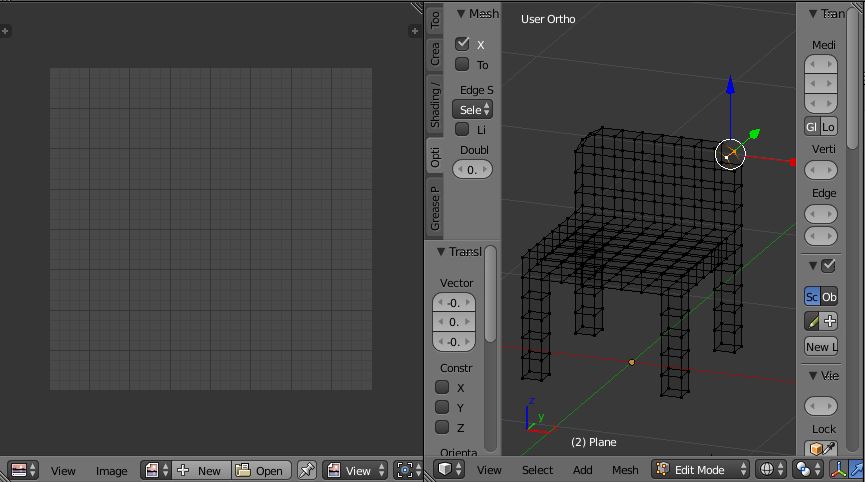Screen dimensions: 865x482
Task: Collapse the Transform panel triangle
Action: (x=813, y=14)
